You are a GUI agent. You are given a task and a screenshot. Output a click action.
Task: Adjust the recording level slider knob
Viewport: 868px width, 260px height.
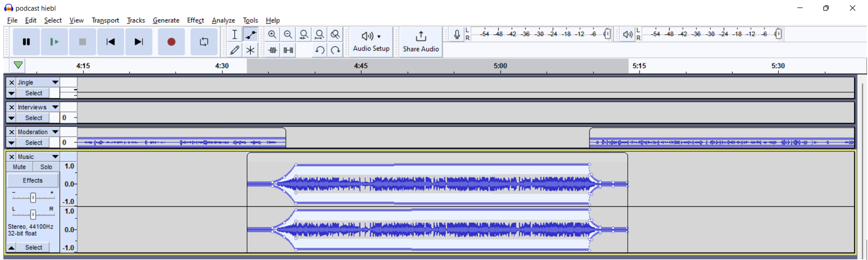[607, 34]
